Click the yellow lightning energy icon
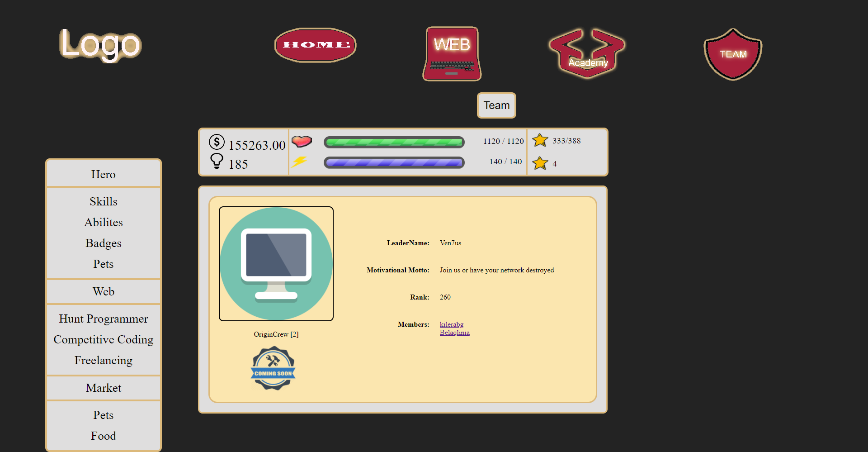This screenshot has height=452, width=868. [299, 162]
